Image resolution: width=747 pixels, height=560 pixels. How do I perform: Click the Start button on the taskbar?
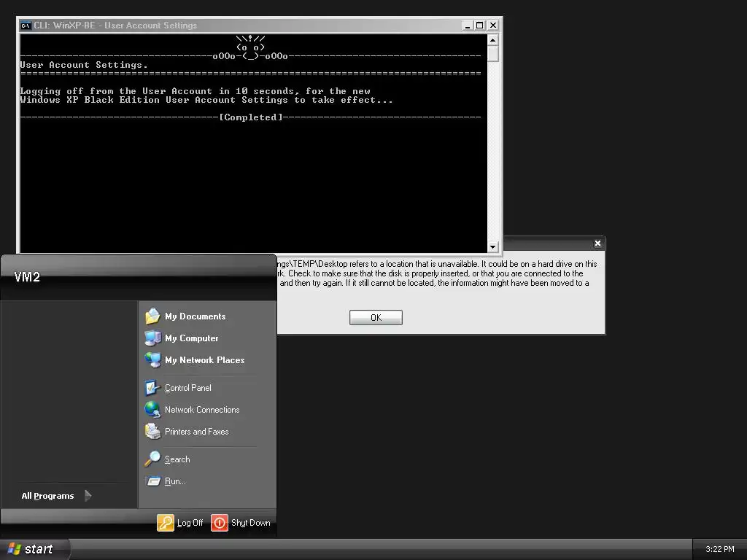click(34, 549)
